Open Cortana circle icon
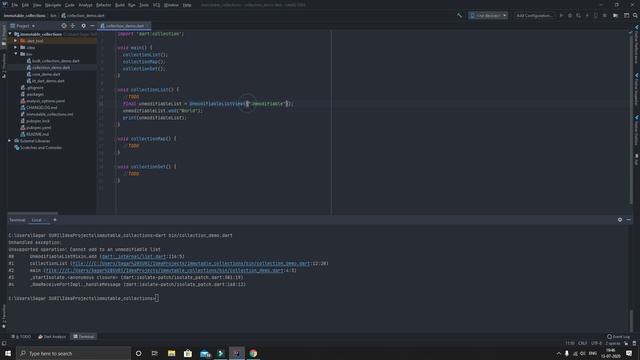640x360 pixels. pyautogui.click(x=138, y=353)
